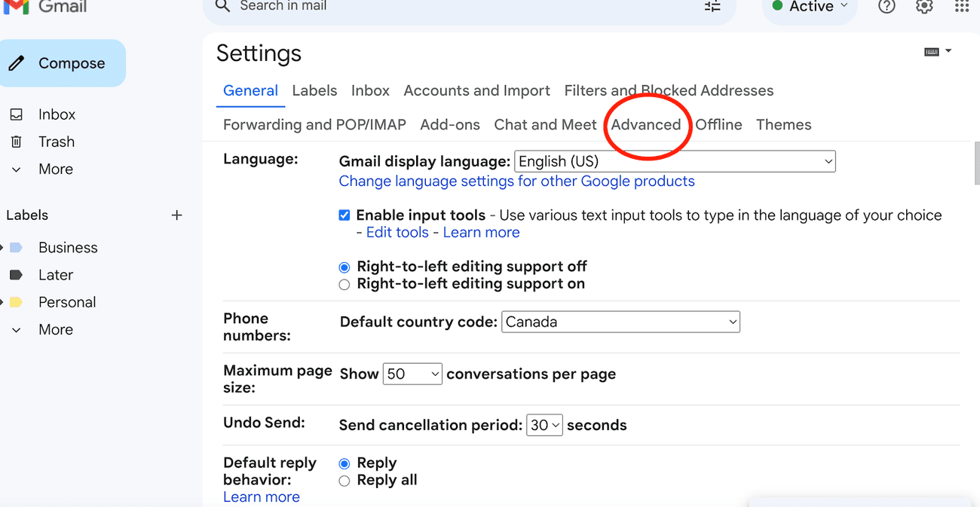
Task: Enable Right-to-left editing support on
Action: point(345,284)
